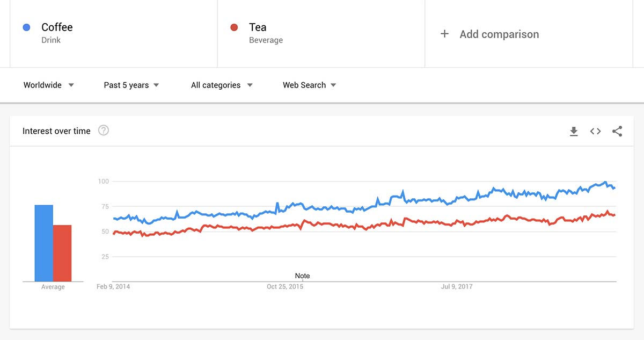Download the chart data as CSV
Screen dimensions: 644x340
[x=574, y=131]
